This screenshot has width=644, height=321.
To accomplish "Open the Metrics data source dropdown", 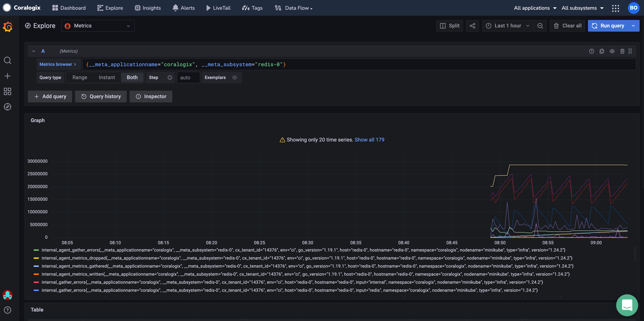I will pyautogui.click(x=98, y=26).
